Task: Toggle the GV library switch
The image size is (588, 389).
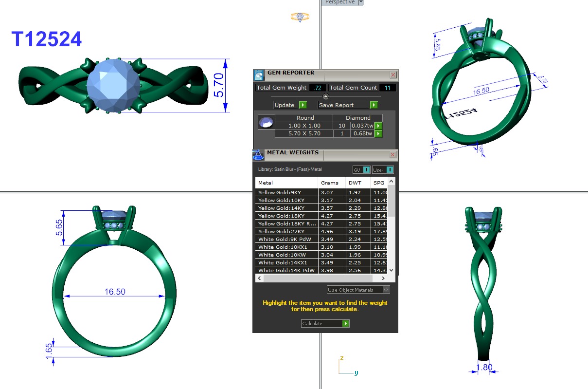Action: [x=361, y=170]
